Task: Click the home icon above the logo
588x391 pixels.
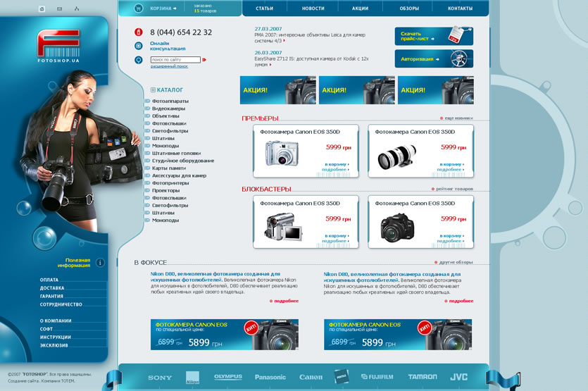Action: pyautogui.click(x=42, y=9)
